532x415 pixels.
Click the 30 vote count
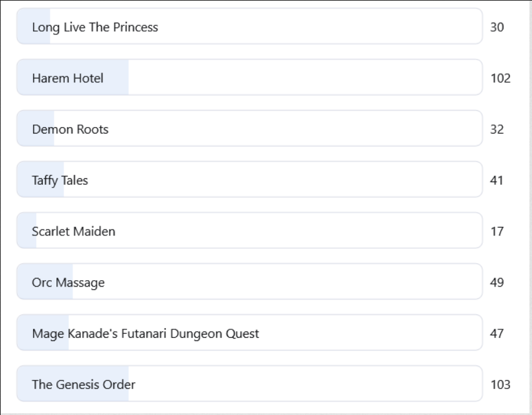click(x=497, y=27)
